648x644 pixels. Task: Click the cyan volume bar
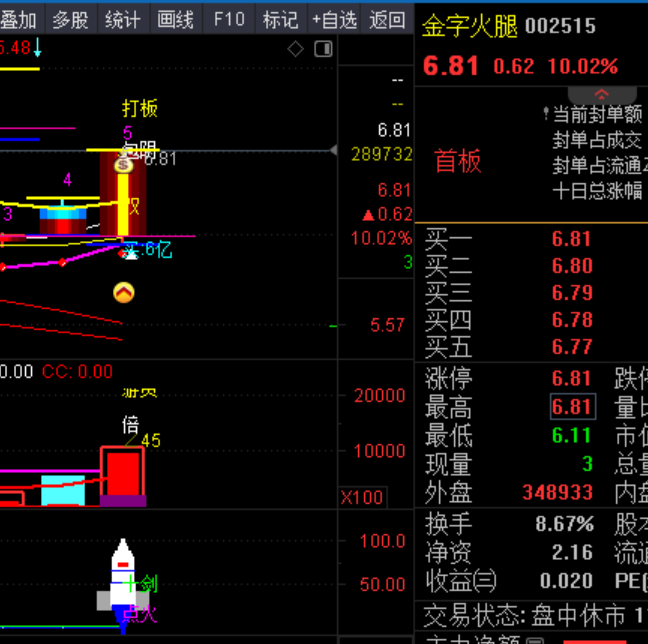(x=63, y=490)
